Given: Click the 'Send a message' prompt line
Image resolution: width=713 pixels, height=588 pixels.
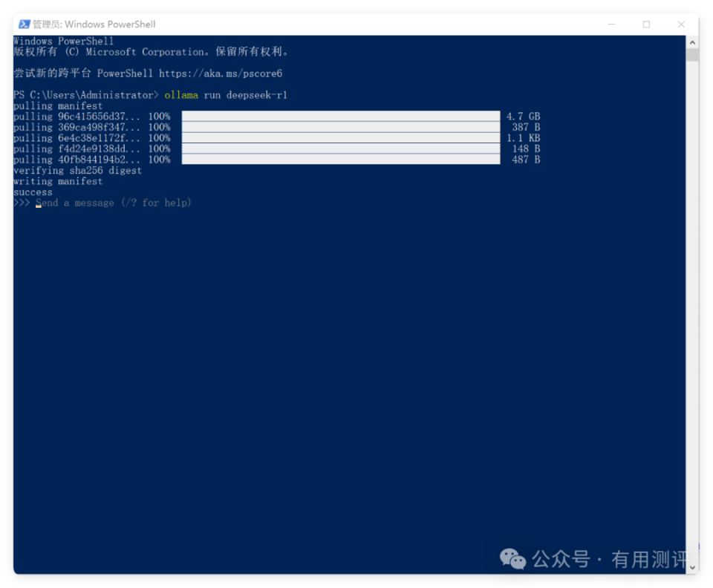Looking at the screenshot, I should click(x=102, y=203).
